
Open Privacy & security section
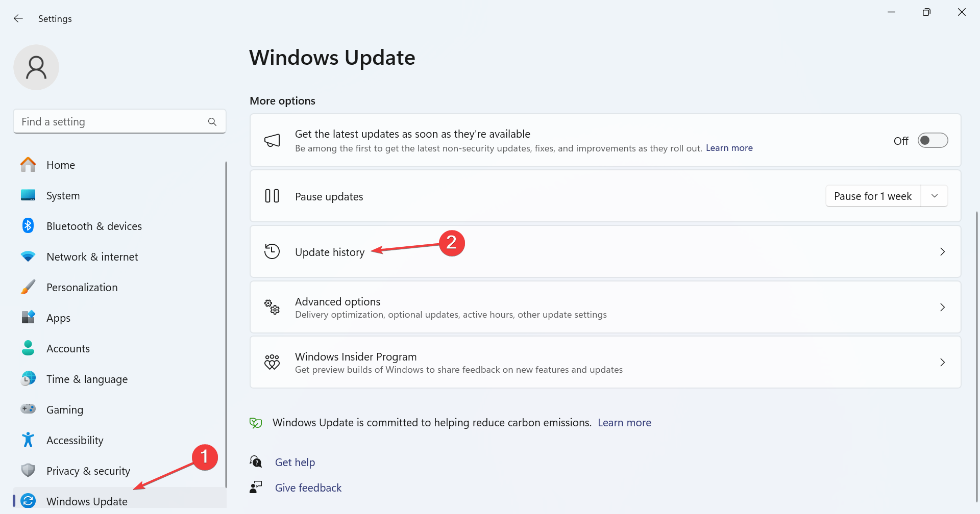pos(119,471)
